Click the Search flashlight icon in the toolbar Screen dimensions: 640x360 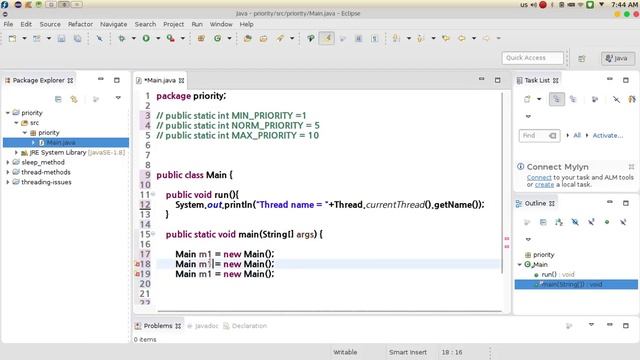click(280, 38)
